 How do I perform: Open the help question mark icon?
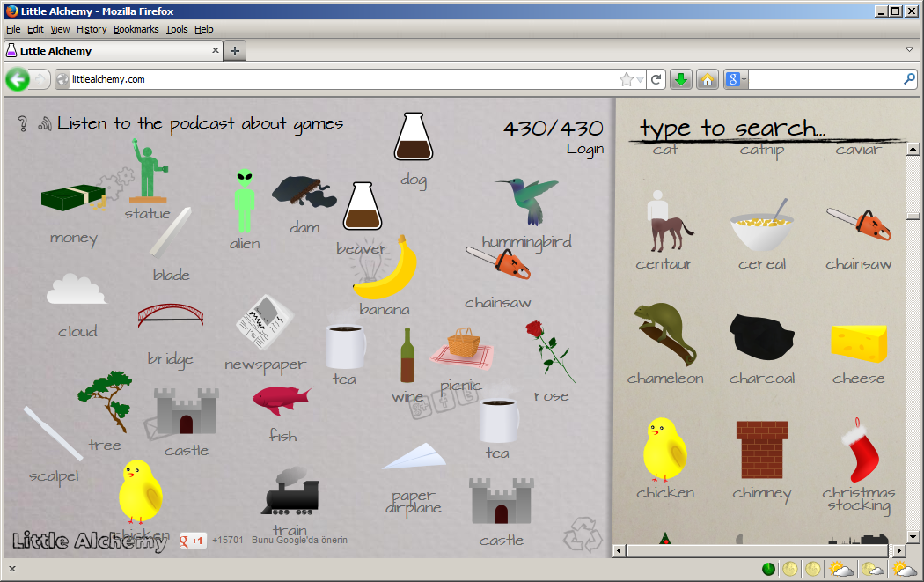coord(22,122)
